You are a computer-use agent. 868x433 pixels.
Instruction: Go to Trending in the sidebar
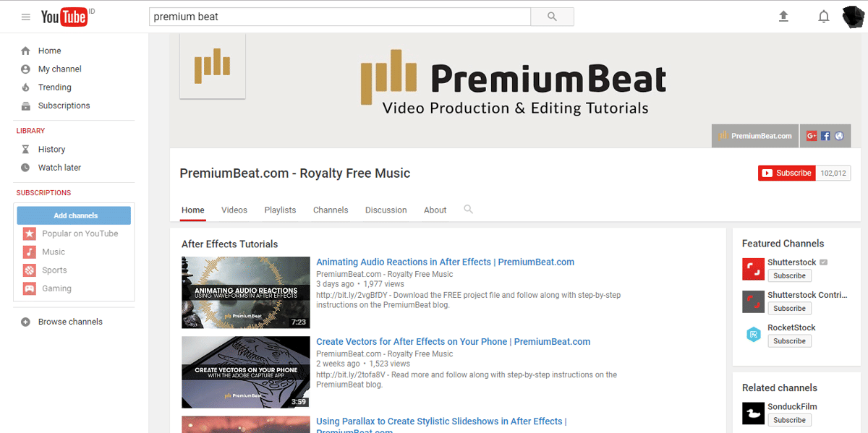[54, 87]
